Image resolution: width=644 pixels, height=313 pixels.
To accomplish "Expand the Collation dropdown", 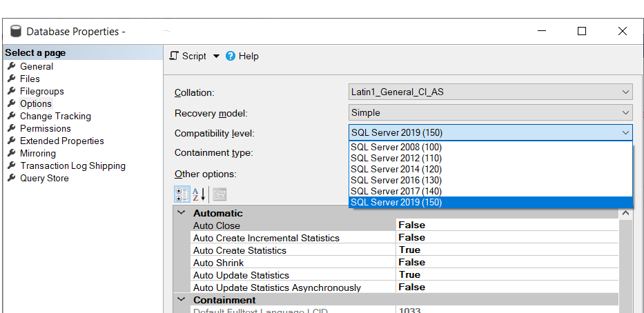I will coord(625,92).
